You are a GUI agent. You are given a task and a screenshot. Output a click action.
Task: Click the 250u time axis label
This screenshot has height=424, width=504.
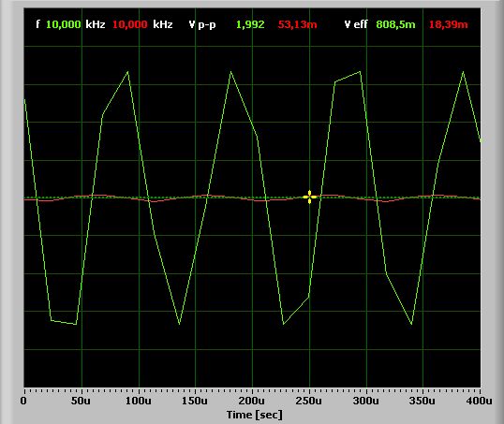click(308, 401)
